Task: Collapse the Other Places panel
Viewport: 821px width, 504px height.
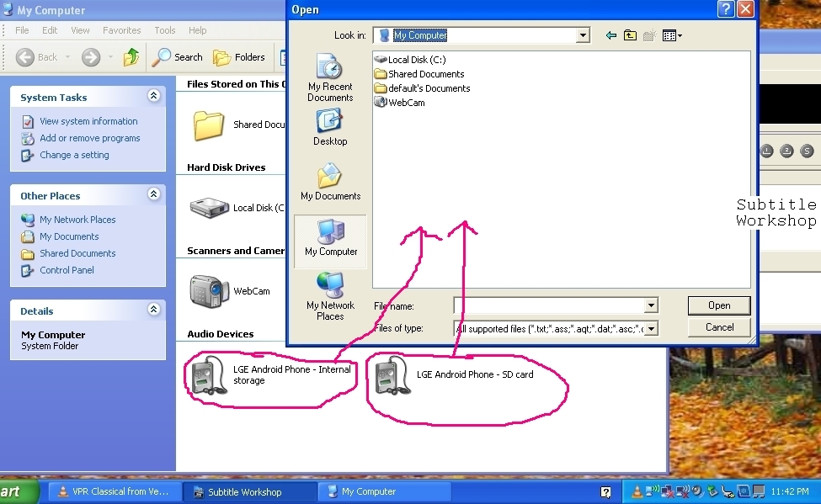Action: (x=153, y=194)
